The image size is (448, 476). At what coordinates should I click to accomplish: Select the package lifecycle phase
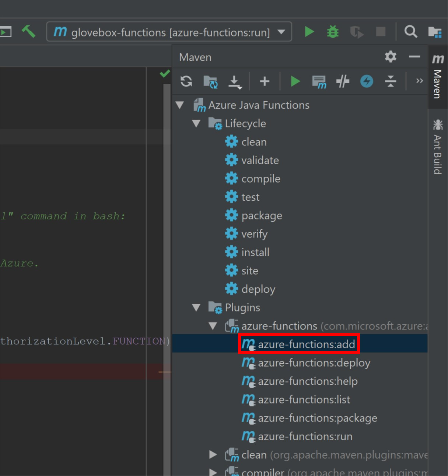tap(253, 215)
